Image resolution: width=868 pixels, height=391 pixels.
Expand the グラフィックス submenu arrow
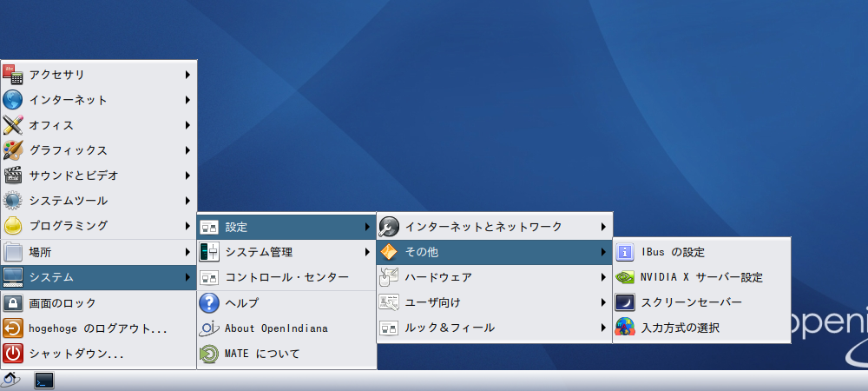188,150
